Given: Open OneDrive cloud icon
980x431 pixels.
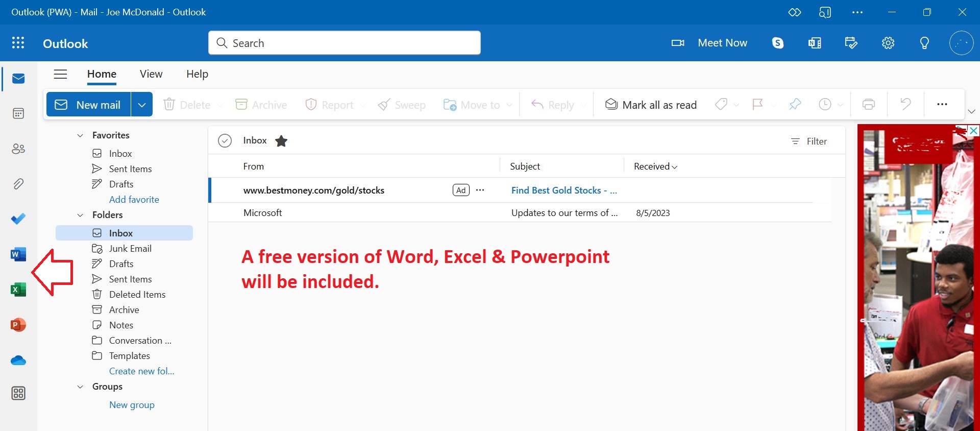Looking at the screenshot, I should (x=18, y=361).
